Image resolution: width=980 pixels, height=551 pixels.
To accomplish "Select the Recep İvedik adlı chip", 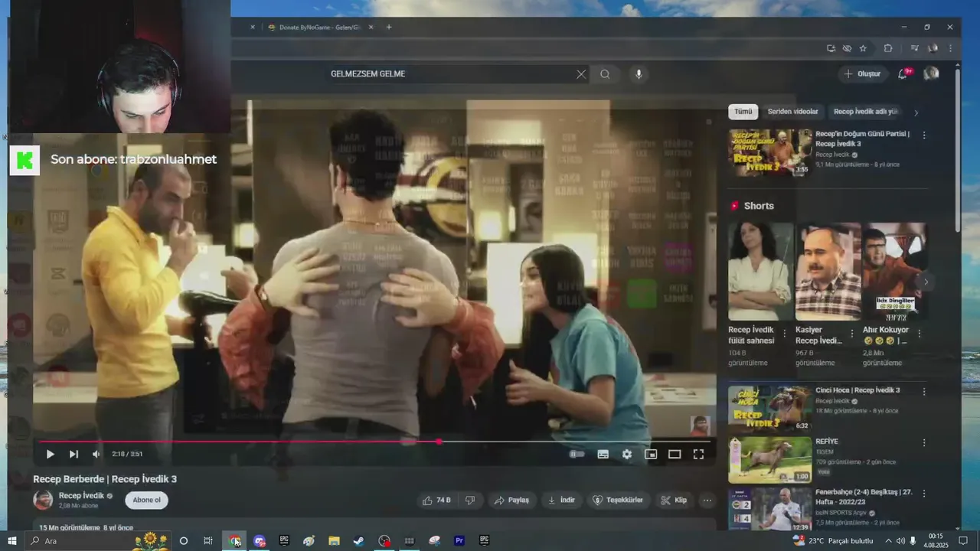I will point(866,112).
